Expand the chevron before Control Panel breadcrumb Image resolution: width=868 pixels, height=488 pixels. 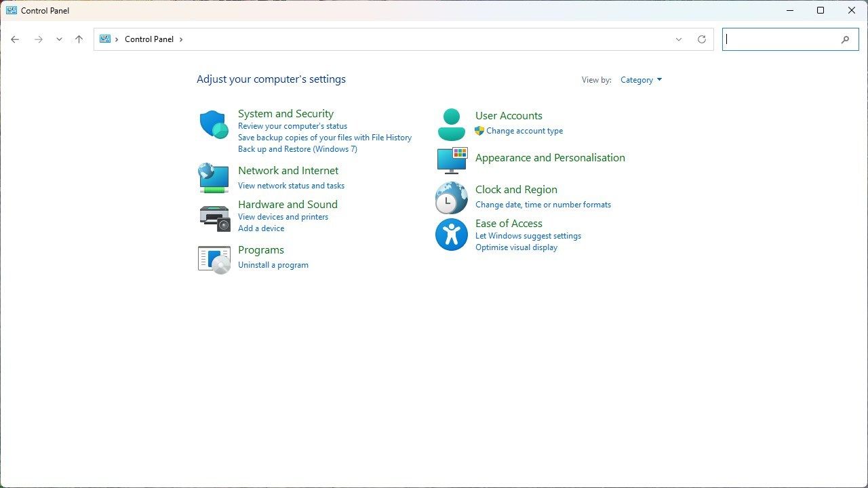coord(117,39)
